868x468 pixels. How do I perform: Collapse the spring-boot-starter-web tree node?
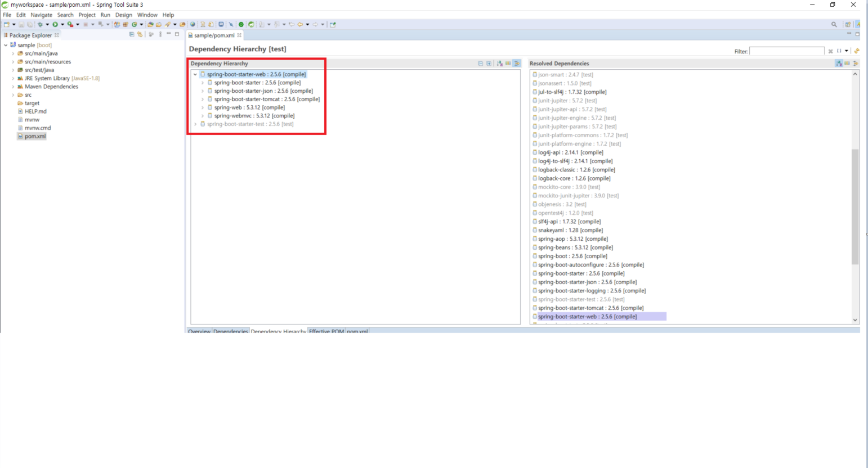click(x=195, y=74)
